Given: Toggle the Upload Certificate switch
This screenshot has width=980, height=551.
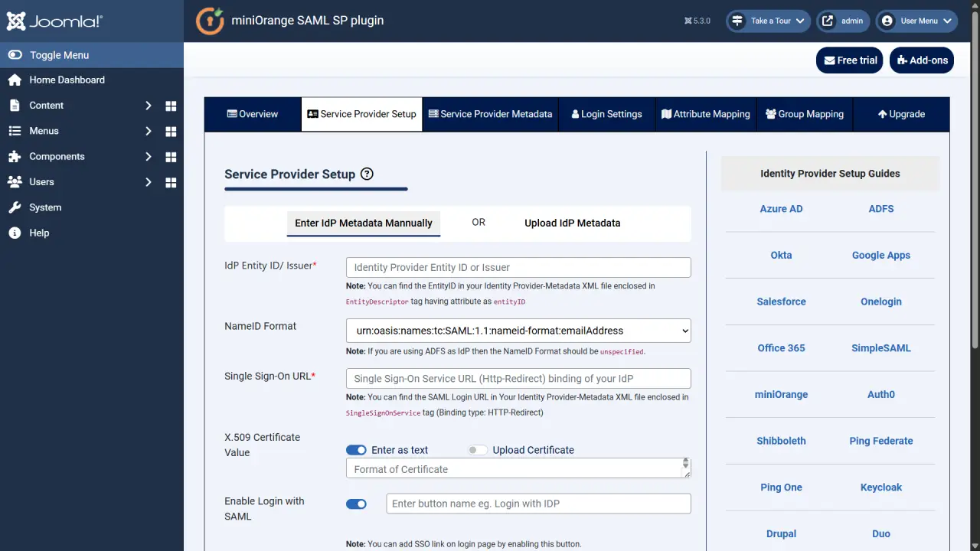Looking at the screenshot, I should pos(478,450).
